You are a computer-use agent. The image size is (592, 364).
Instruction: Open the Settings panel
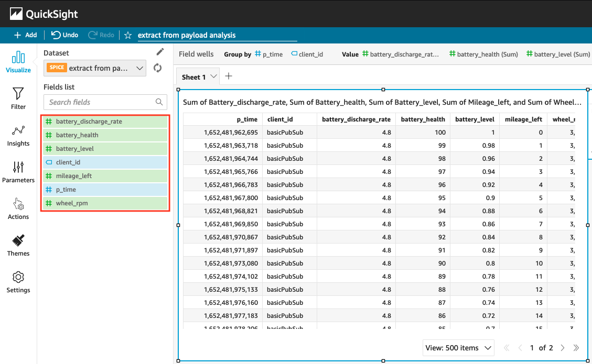[18, 282]
